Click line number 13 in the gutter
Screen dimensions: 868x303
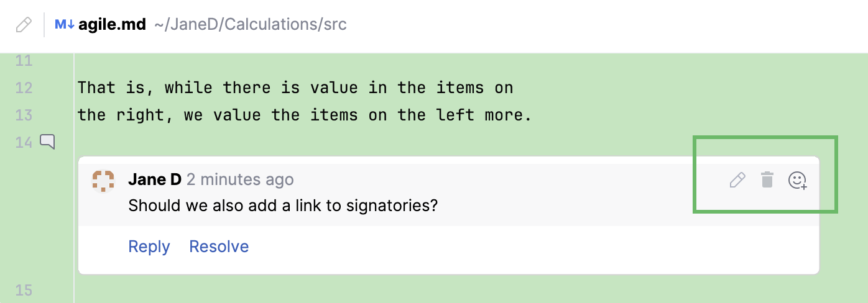click(24, 115)
